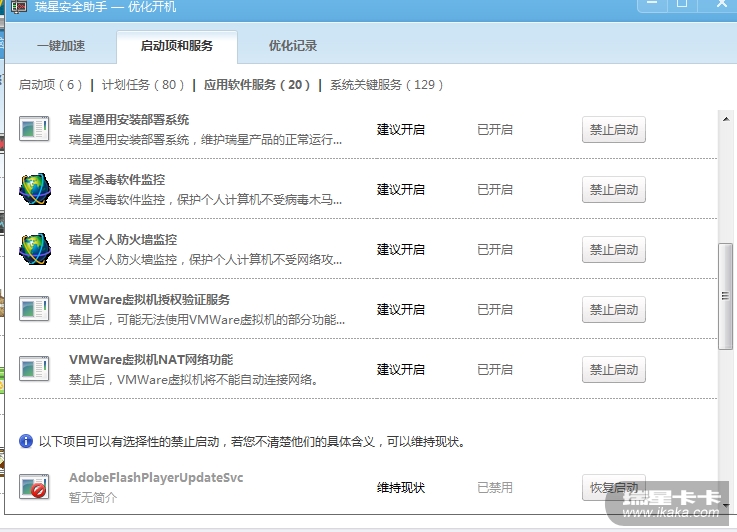
Task: Show the 系统关键服务 (129) list
Action: click(x=386, y=85)
